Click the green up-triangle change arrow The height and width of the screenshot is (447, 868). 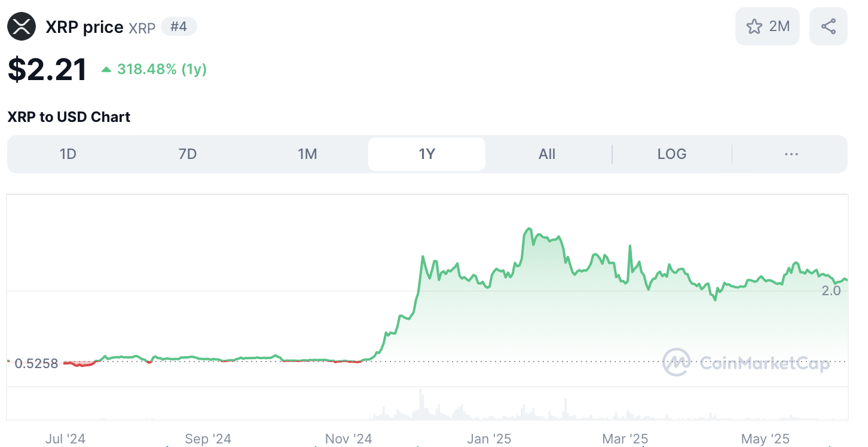[106, 70]
